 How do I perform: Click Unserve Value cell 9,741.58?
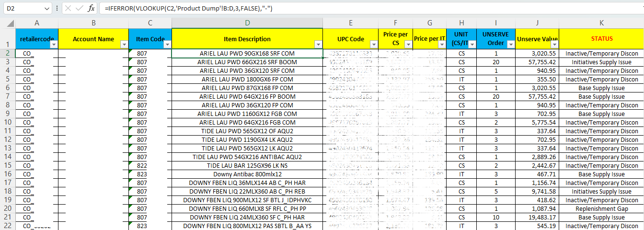537,191
